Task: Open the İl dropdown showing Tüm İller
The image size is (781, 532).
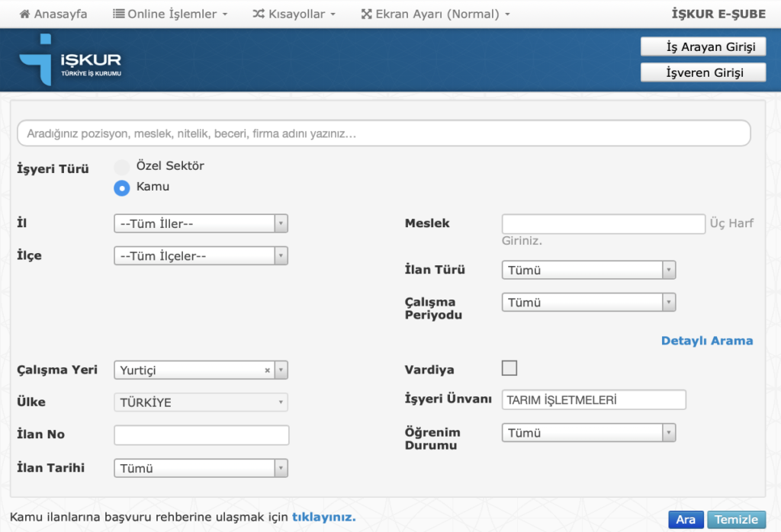Action: (201, 224)
